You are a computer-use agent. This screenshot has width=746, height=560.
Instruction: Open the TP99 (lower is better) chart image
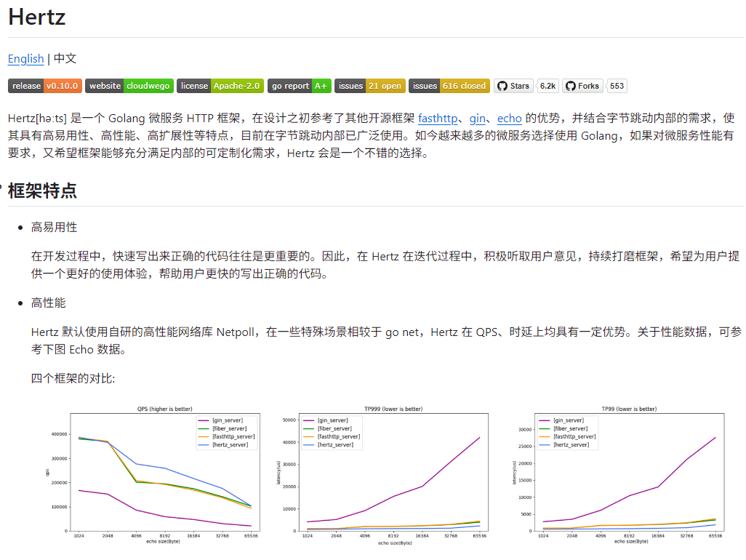[x=618, y=476]
